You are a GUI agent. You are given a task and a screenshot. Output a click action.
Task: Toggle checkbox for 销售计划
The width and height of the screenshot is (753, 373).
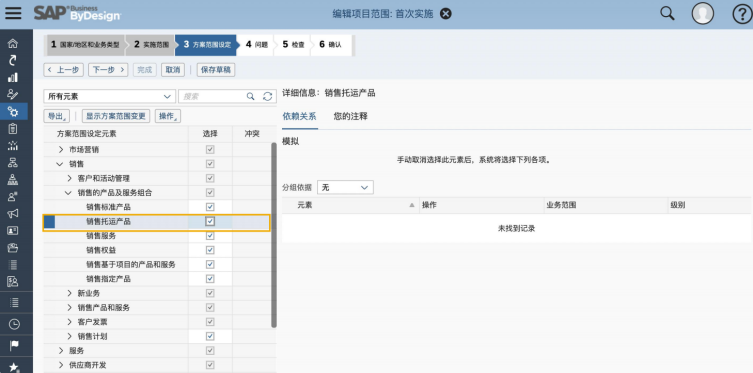(210, 336)
